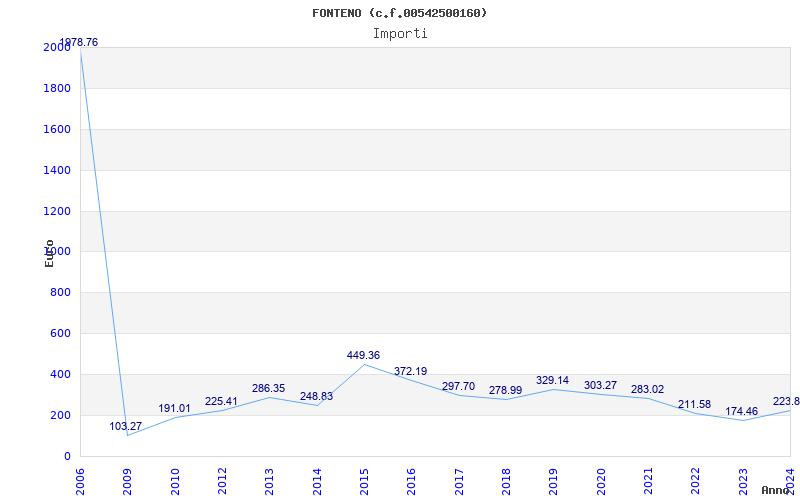This screenshot has width=800, height=500.
Task: Click the y-axis value 1800
Action: (x=57, y=88)
